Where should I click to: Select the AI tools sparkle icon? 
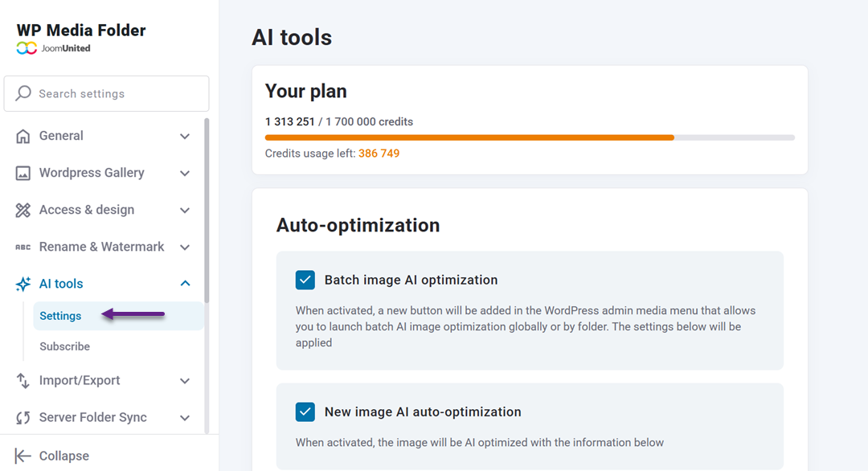pyautogui.click(x=22, y=283)
